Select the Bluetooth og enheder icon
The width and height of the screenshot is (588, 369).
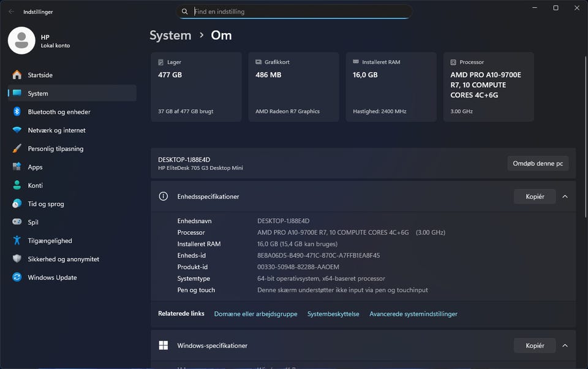tap(17, 112)
